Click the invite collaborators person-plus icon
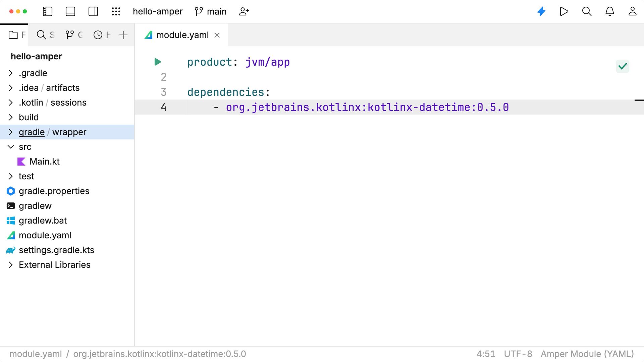 (244, 11)
